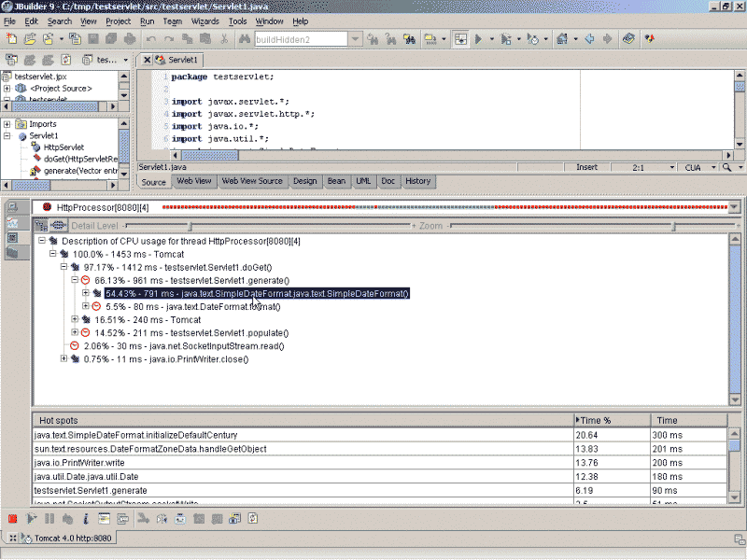747x560 pixels.
Task: Open the buildHidden2 combo box dropdown
Action: coord(355,39)
